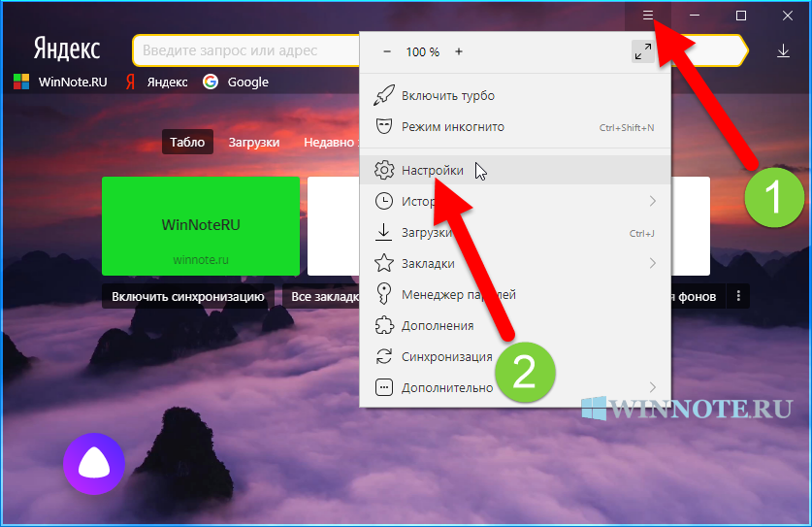This screenshot has width=812, height=527.
Task: Open Загрузки entry in the dropdown menu
Action: click(x=515, y=233)
